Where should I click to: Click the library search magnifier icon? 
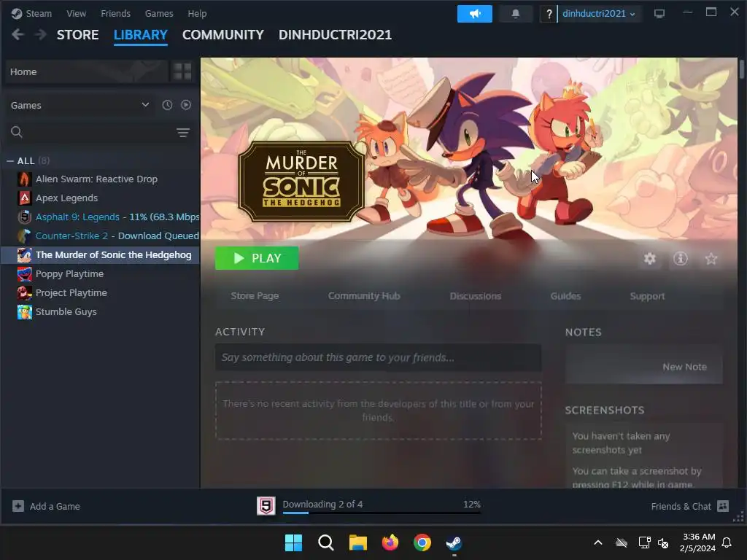pyautogui.click(x=17, y=132)
